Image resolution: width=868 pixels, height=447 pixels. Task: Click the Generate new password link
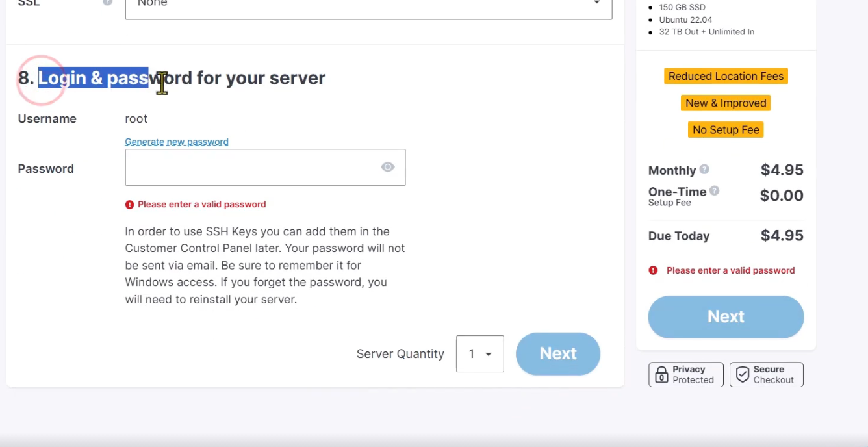(x=177, y=142)
